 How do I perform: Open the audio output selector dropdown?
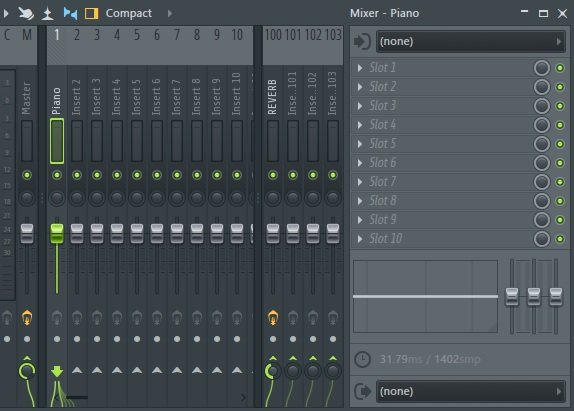point(470,391)
